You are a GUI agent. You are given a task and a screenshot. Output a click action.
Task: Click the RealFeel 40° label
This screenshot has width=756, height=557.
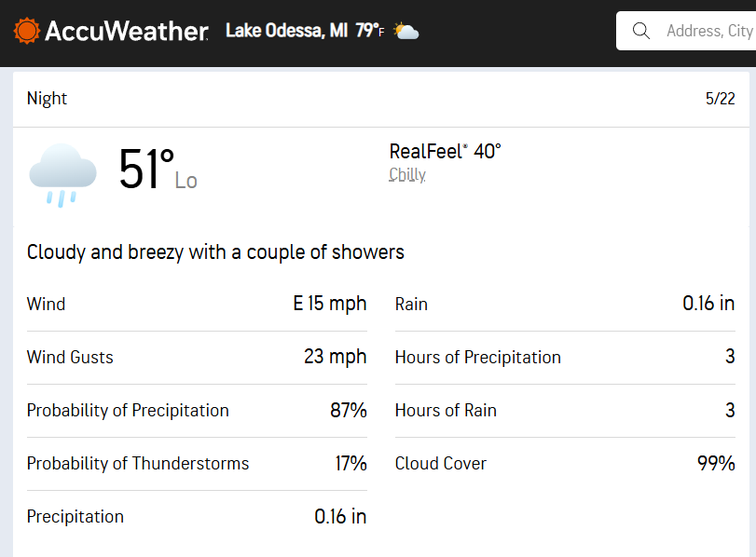(x=445, y=151)
